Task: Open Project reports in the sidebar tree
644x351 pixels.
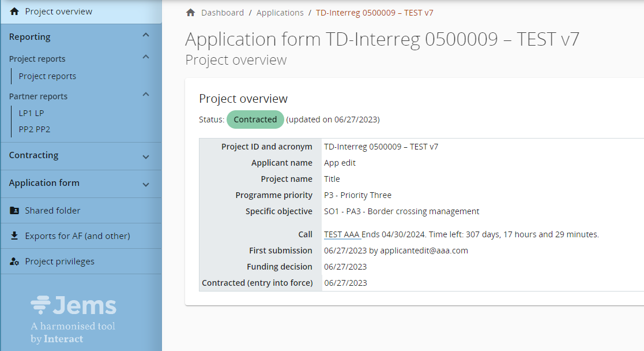Action: pos(47,76)
